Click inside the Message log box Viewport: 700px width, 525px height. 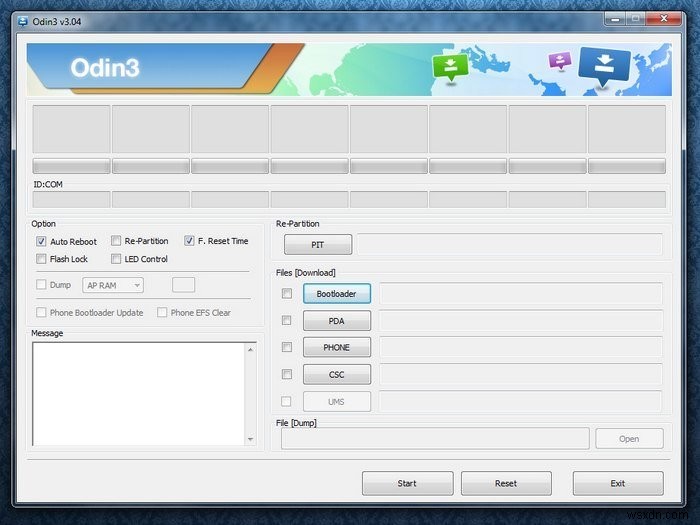(x=138, y=394)
